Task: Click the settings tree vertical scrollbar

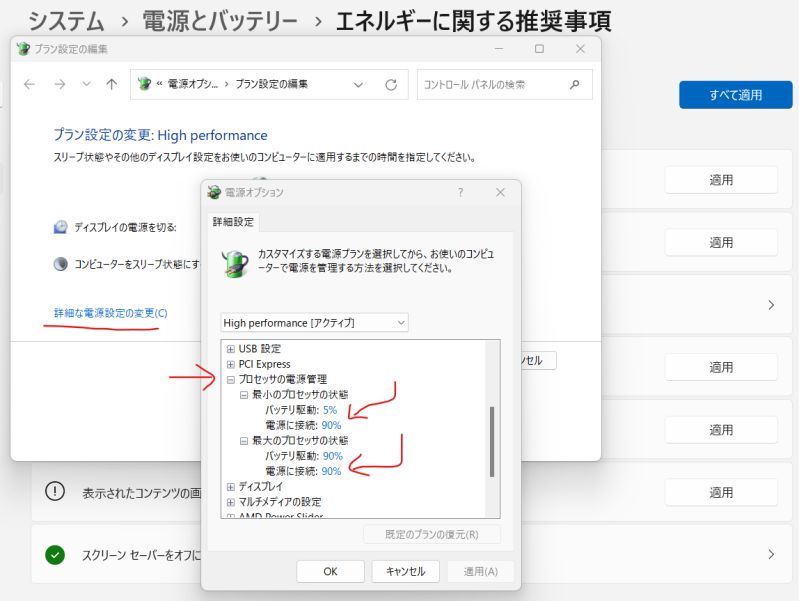Action: point(492,440)
